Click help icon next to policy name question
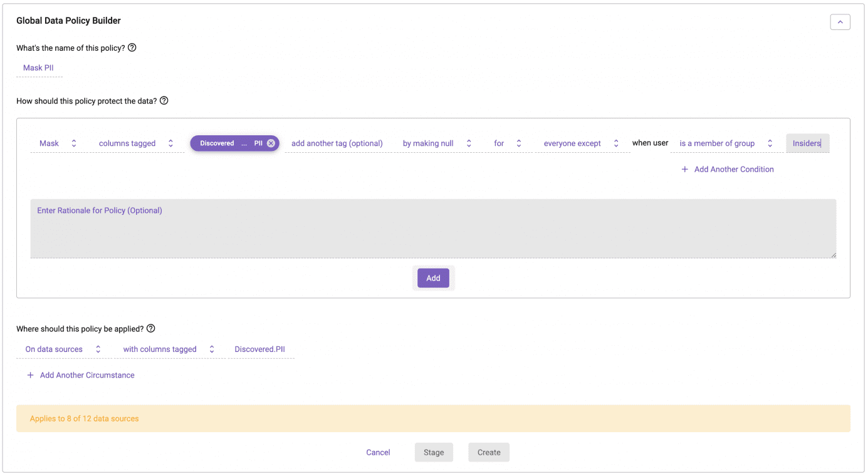Viewport: 868px width, 476px height. point(132,48)
